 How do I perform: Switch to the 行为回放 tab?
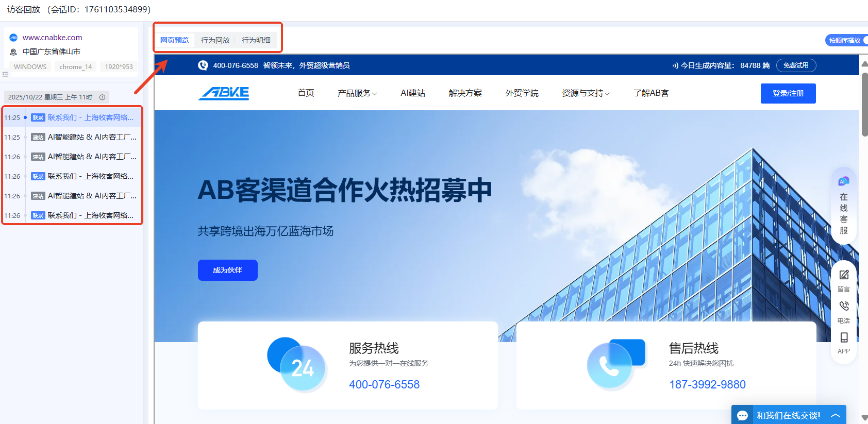215,40
